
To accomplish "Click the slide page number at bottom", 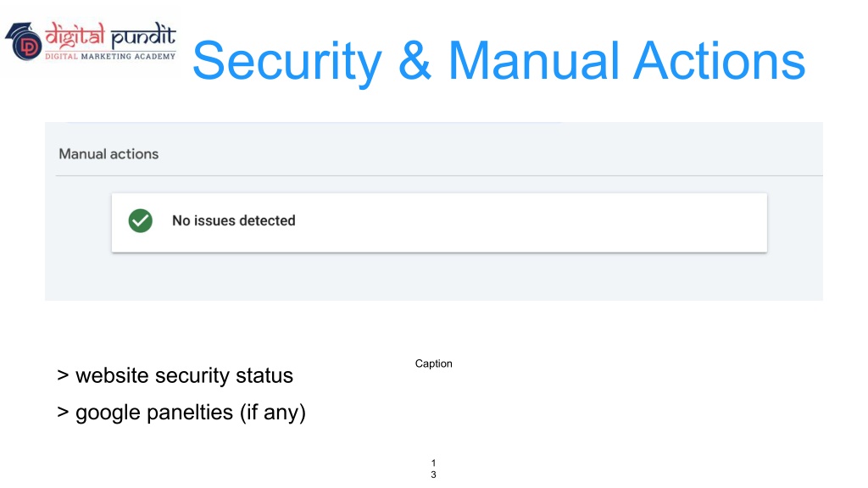I will pos(433,469).
